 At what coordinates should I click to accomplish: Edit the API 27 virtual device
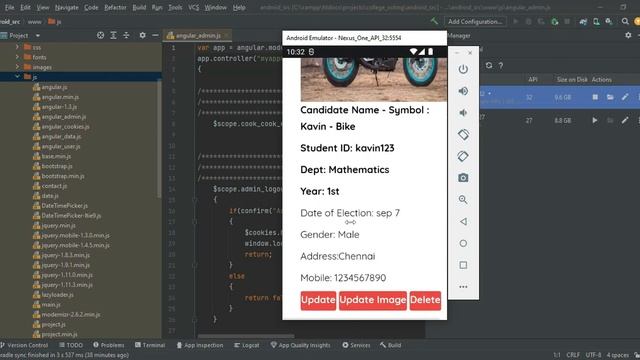625,120
